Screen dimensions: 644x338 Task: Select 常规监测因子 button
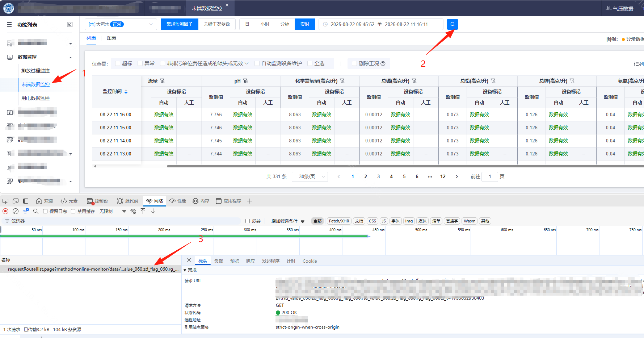pos(180,24)
